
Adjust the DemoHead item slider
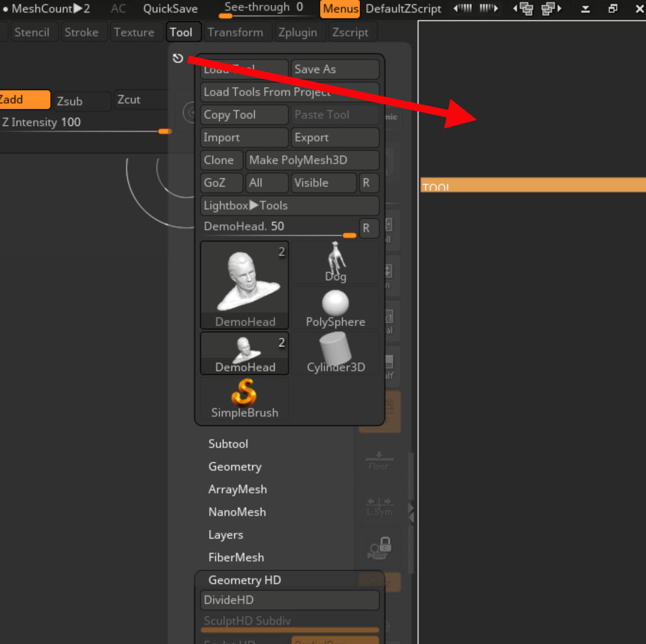(x=279, y=228)
